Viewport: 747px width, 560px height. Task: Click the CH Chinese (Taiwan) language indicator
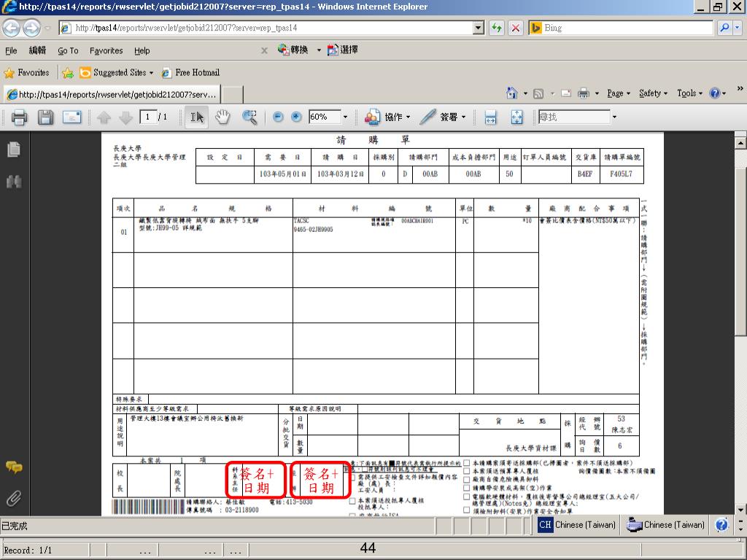click(577, 525)
